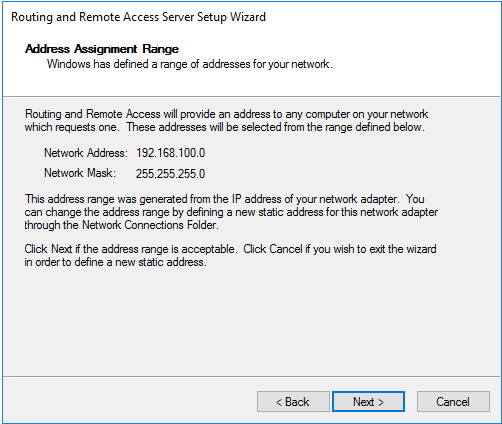Select the 192.168.100.0 address value
502x424 pixels.
point(170,153)
